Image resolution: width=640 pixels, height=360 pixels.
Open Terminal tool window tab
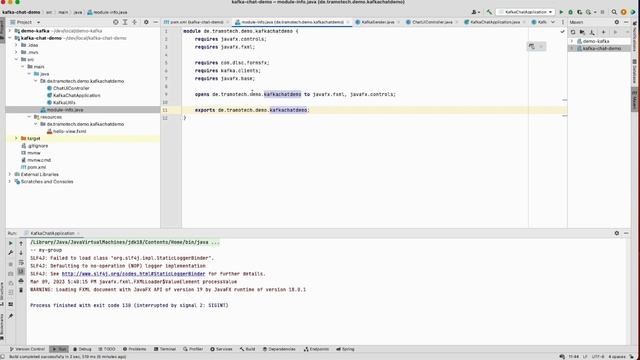165,349
